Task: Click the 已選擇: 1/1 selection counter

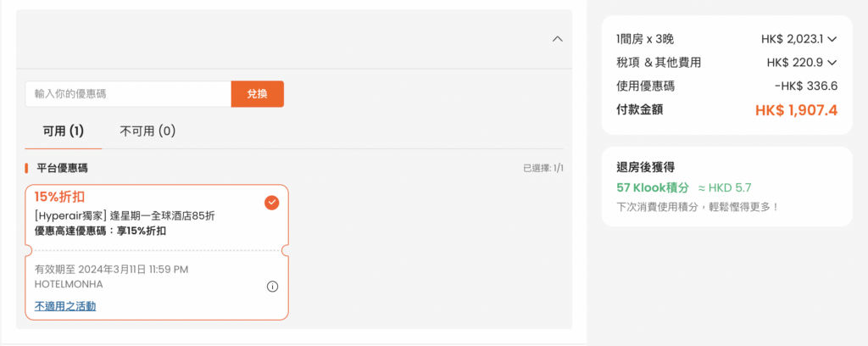Action: pos(543,168)
